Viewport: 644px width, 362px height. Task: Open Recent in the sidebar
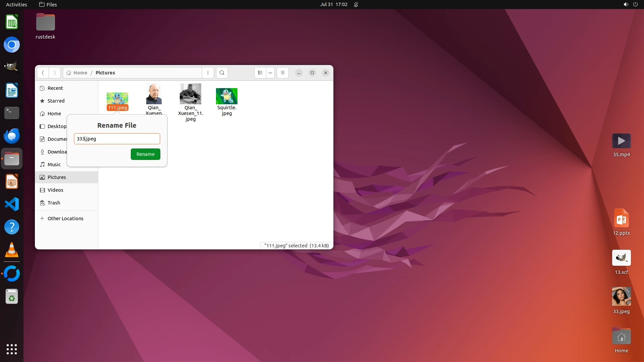tap(55, 88)
